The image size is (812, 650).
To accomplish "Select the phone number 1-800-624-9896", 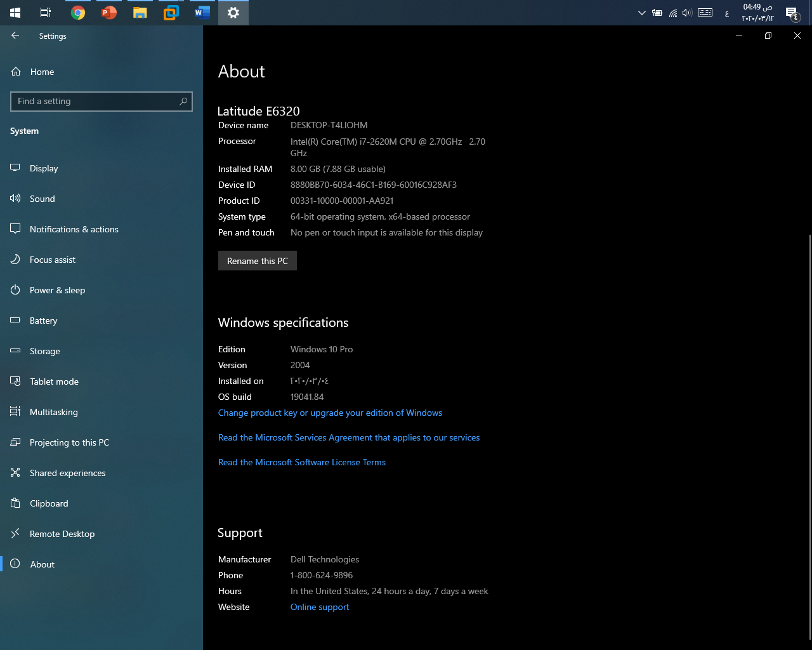I will 322,575.
